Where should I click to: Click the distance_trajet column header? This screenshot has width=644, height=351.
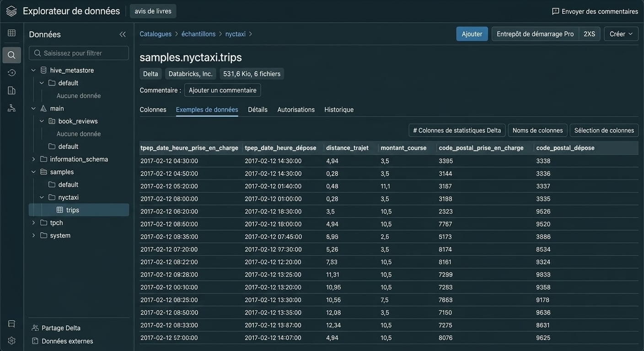point(347,148)
